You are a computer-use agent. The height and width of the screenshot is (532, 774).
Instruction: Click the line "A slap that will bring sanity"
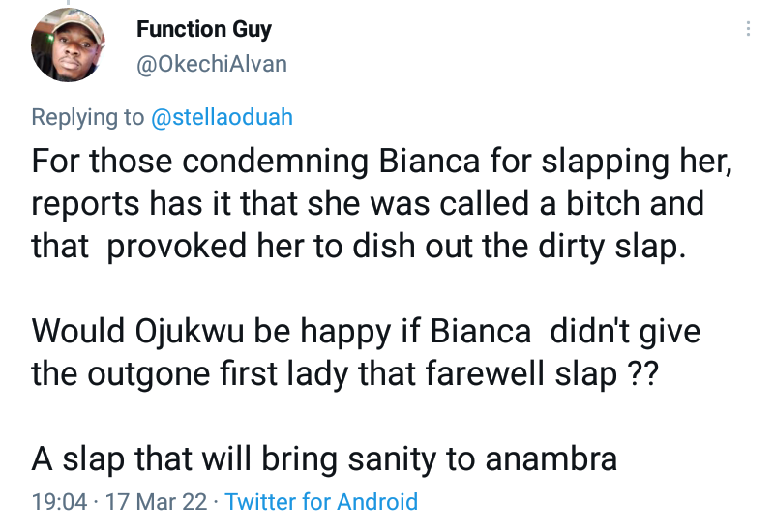click(324, 458)
